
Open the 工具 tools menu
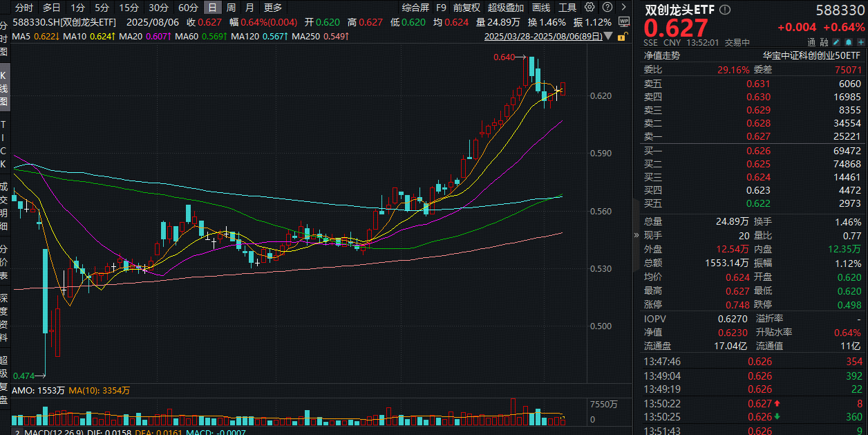coord(567,8)
